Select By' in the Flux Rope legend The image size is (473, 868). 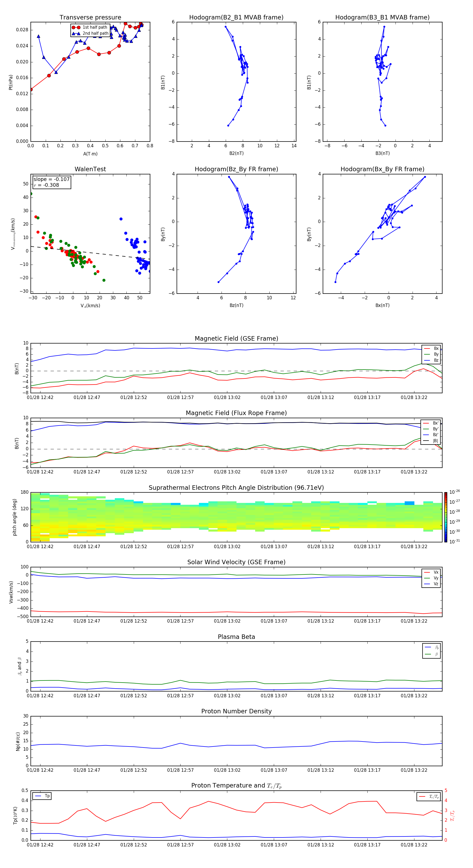pyautogui.click(x=431, y=429)
